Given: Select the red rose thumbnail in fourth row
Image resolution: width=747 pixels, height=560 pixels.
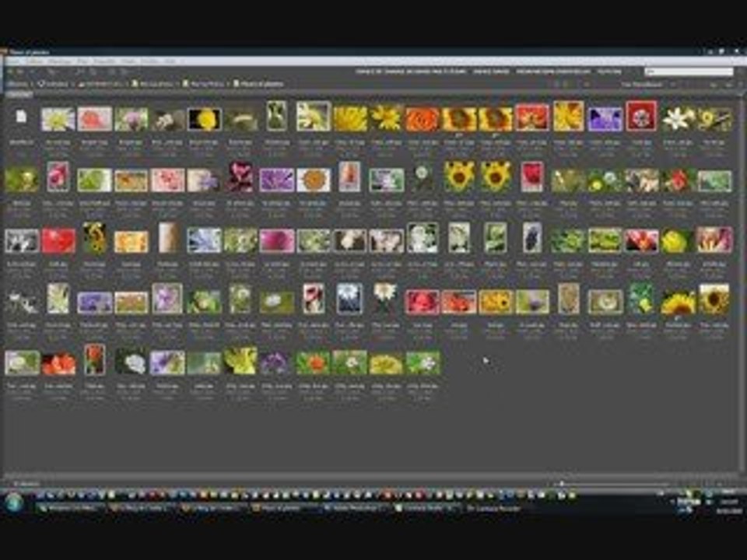Looking at the screenshot, I should 422,302.
